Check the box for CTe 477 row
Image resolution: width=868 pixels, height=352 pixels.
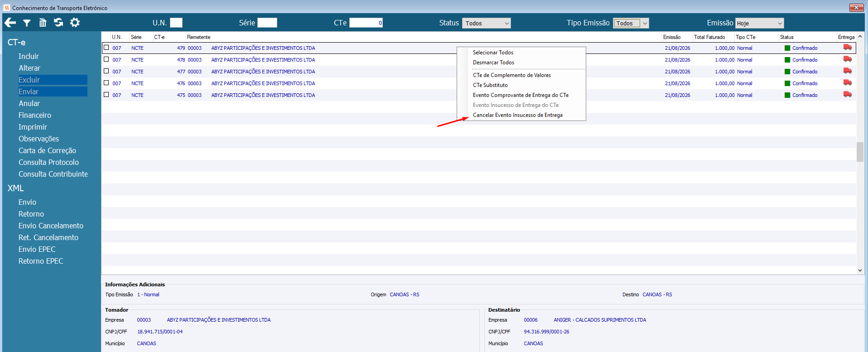pos(106,71)
